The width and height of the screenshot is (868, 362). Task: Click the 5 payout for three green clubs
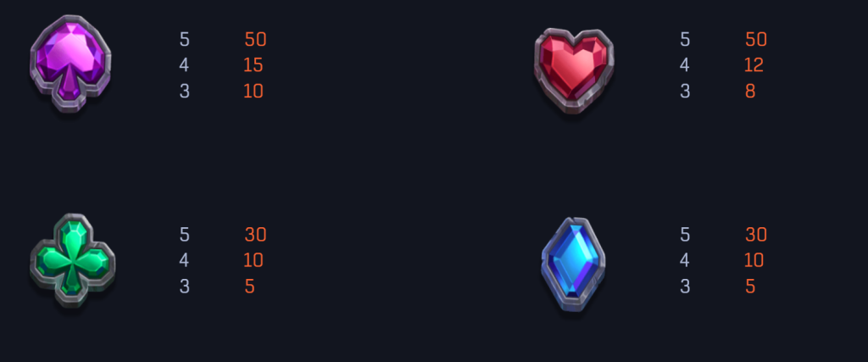[x=250, y=287]
